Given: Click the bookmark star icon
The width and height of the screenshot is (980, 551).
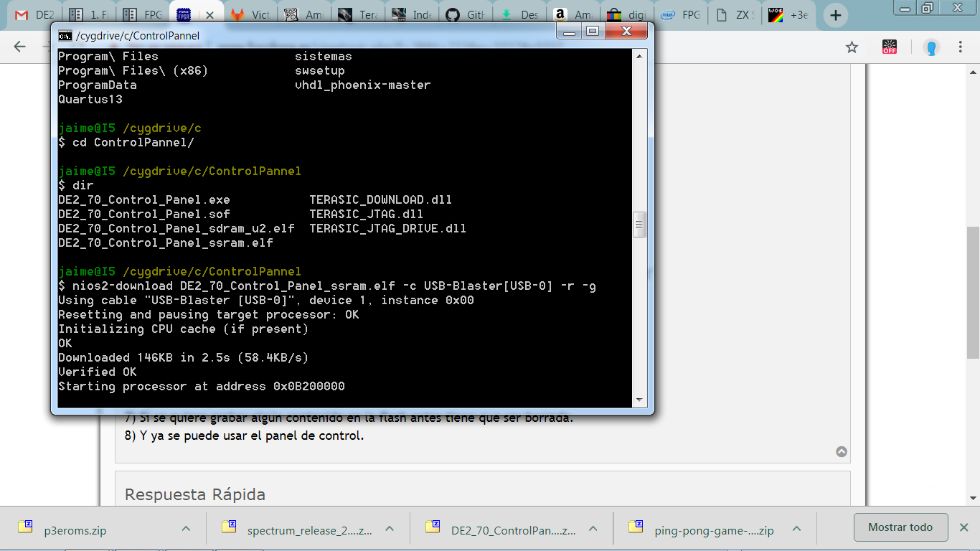Looking at the screenshot, I should click(x=852, y=47).
